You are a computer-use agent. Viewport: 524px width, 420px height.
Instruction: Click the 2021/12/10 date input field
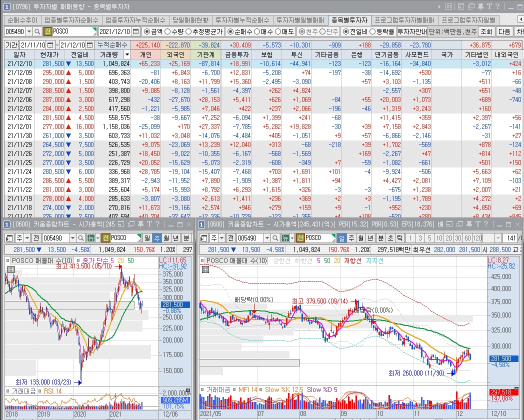[114, 31]
